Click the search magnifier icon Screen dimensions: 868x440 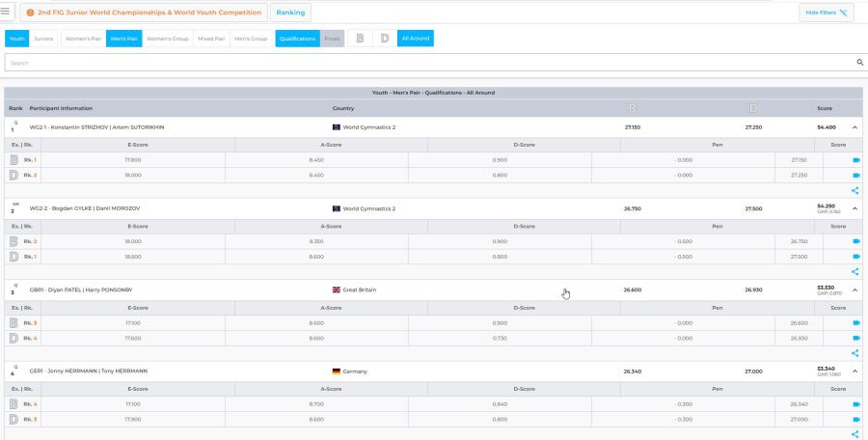click(x=859, y=63)
